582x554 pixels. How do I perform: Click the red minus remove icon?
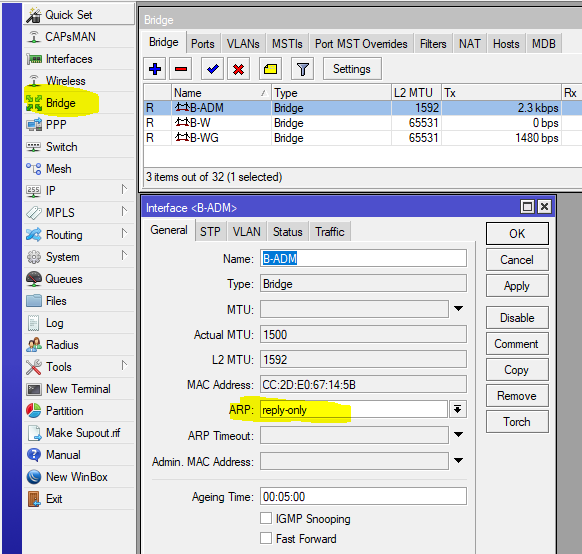pos(181,69)
